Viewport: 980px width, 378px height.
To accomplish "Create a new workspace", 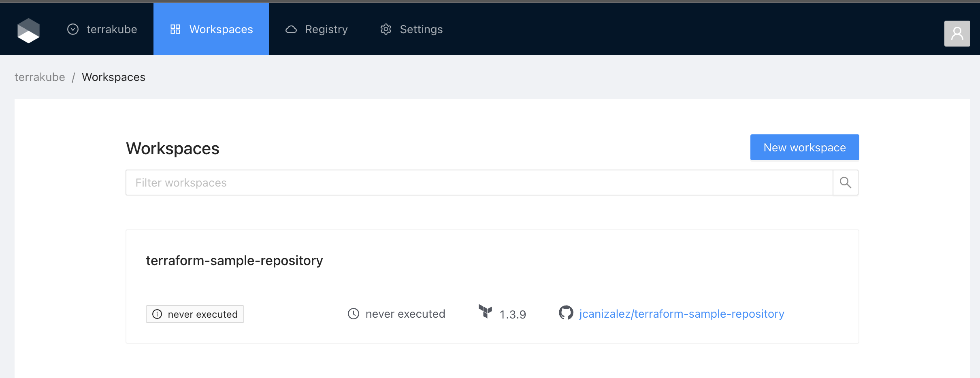I will (x=804, y=148).
